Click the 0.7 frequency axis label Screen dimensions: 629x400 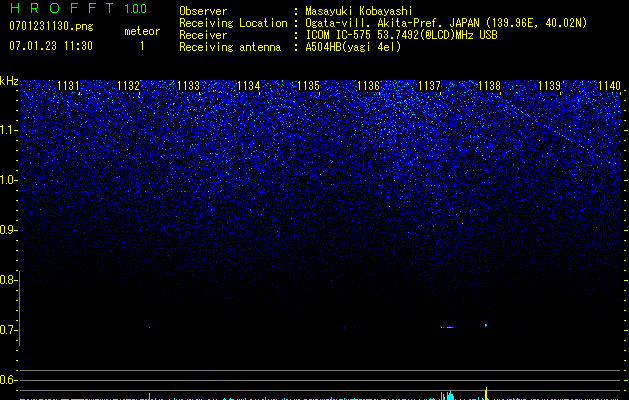[x=9, y=330]
